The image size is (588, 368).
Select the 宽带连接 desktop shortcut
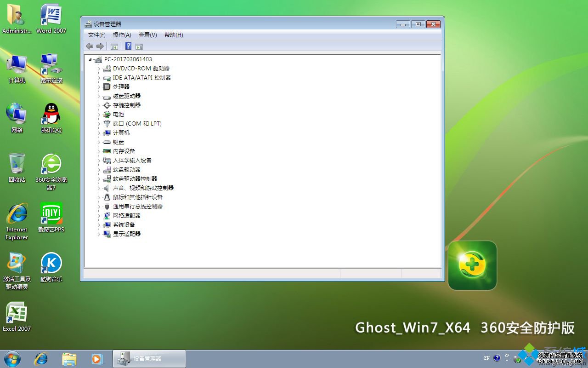click(x=51, y=69)
